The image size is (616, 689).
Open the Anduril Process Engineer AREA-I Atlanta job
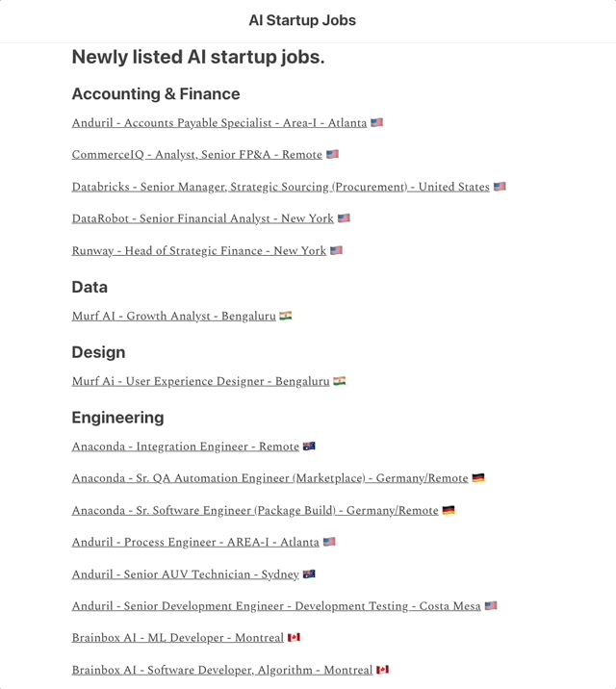(x=195, y=542)
